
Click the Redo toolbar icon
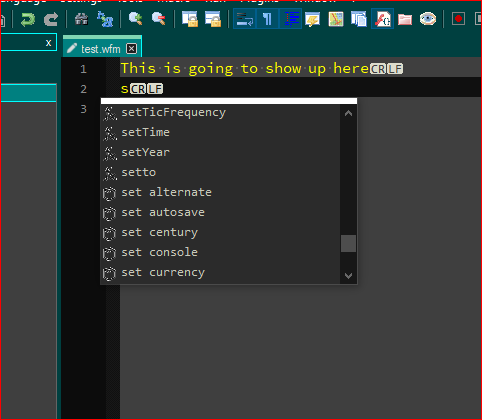click(x=51, y=19)
